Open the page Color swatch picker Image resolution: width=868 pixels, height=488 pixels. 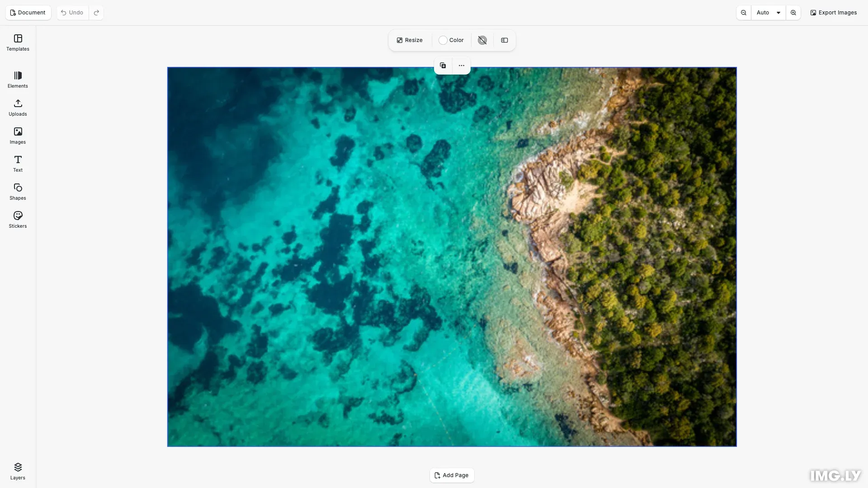point(451,40)
